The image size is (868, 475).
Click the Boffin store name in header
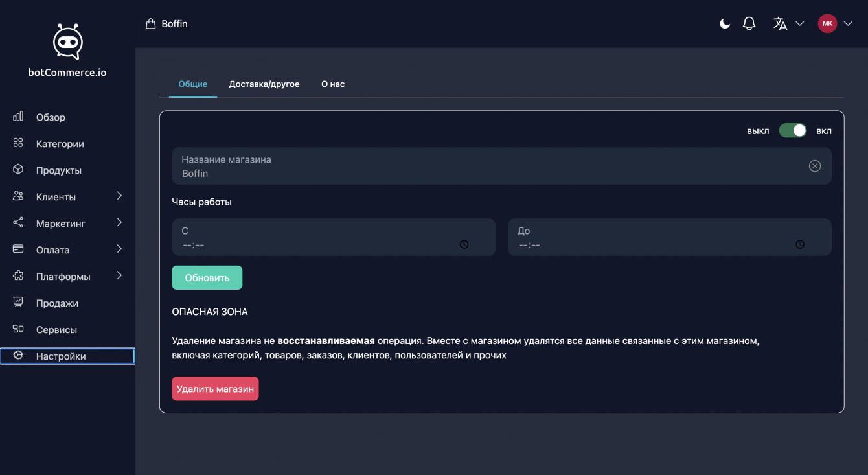[x=175, y=24]
